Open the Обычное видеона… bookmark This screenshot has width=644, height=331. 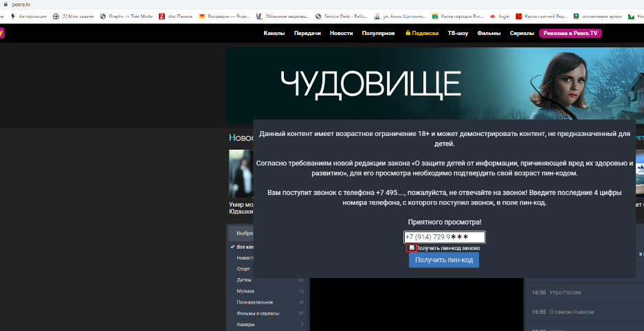pos(282,16)
